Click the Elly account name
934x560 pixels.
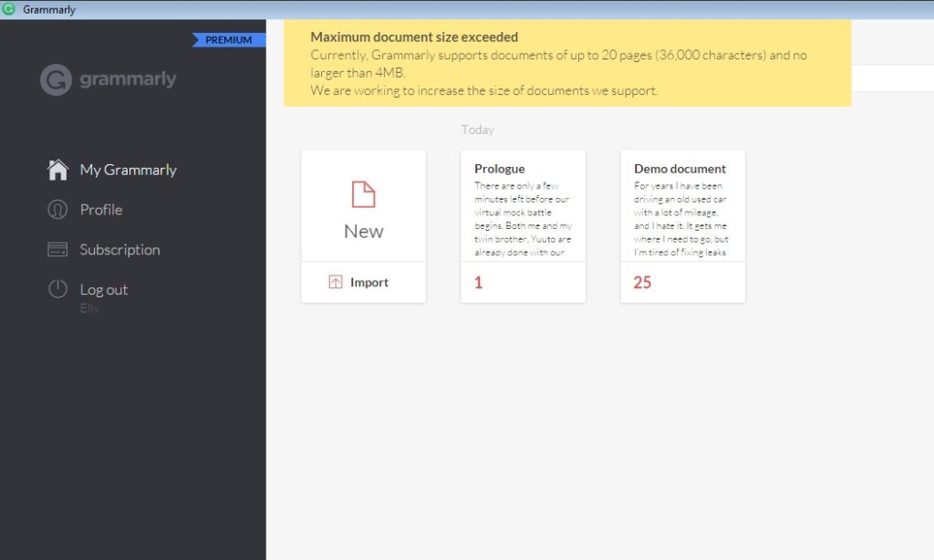pos(88,308)
